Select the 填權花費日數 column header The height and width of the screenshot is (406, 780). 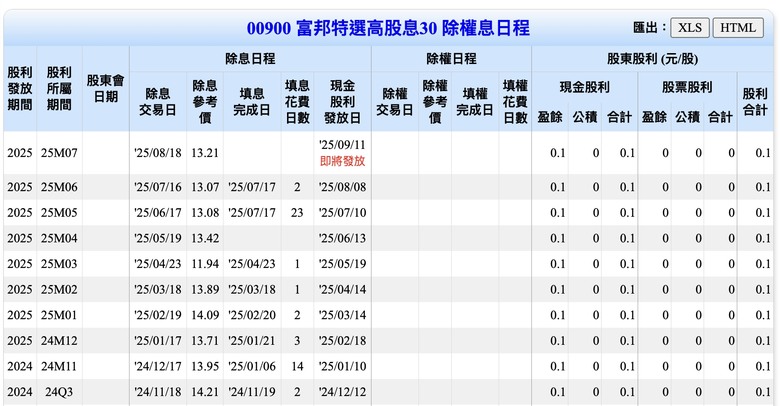515,102
